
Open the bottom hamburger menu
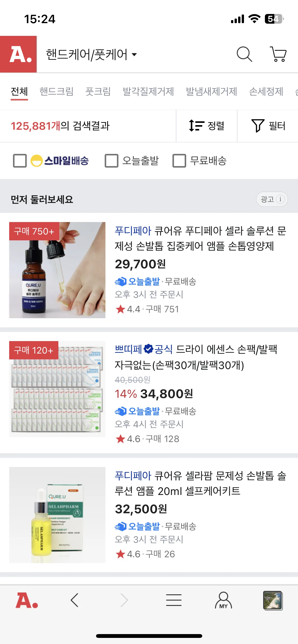[x=174, y=600]
